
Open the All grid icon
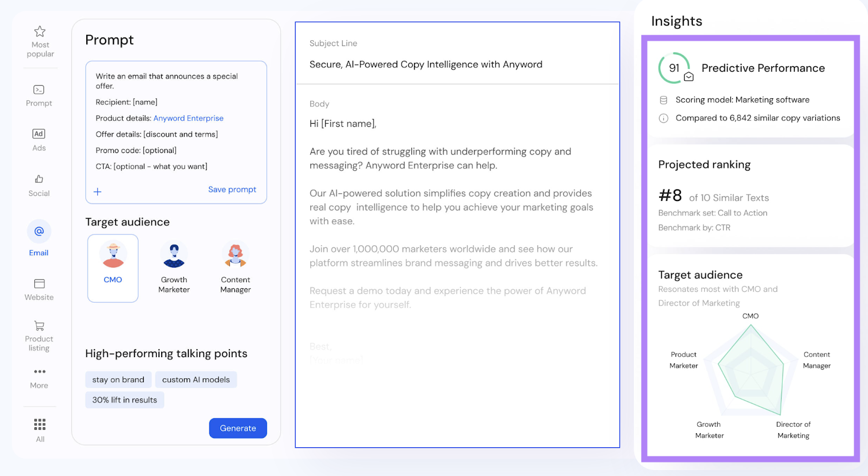click(x=40, y=424)
